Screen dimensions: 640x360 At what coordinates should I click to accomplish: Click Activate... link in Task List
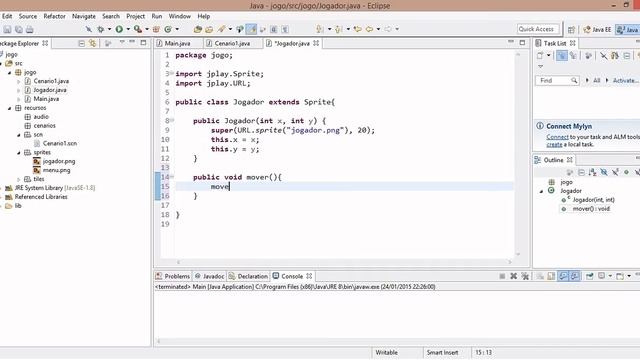tap(625, 80)
